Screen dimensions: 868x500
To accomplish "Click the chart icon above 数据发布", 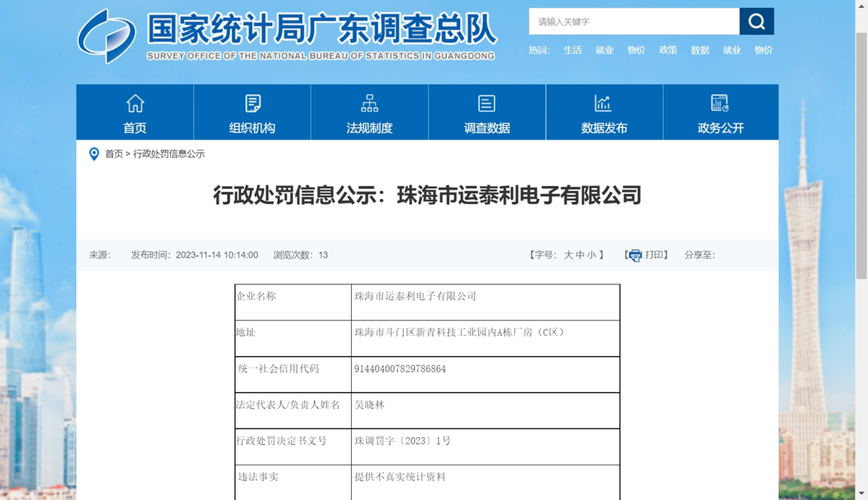I will click(603, 103).
